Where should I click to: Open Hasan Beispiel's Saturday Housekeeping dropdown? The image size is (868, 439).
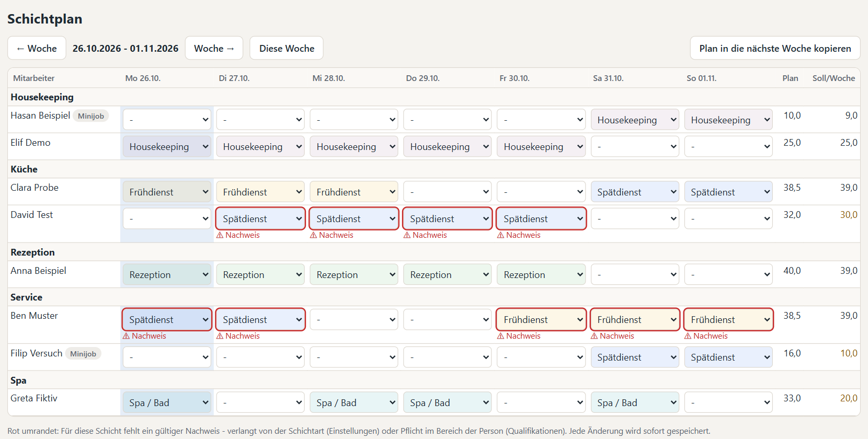[x=635, y=120]
